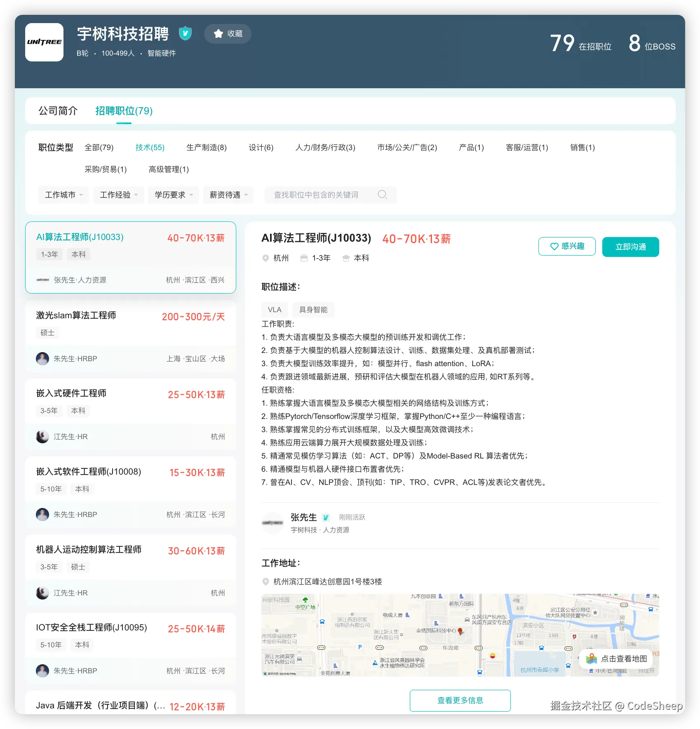This screenshot has width=700, height=729.
Task: Click the 具身智能 keyword tag
Action: click(313, 310)
